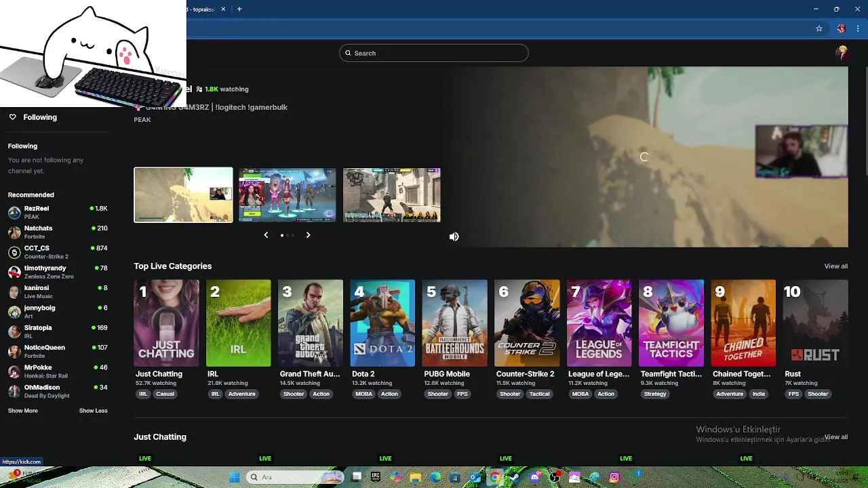The height and width of the screenshot is (488, 868).
Task: Open Just Chatting category card
Action: (166, 323)
